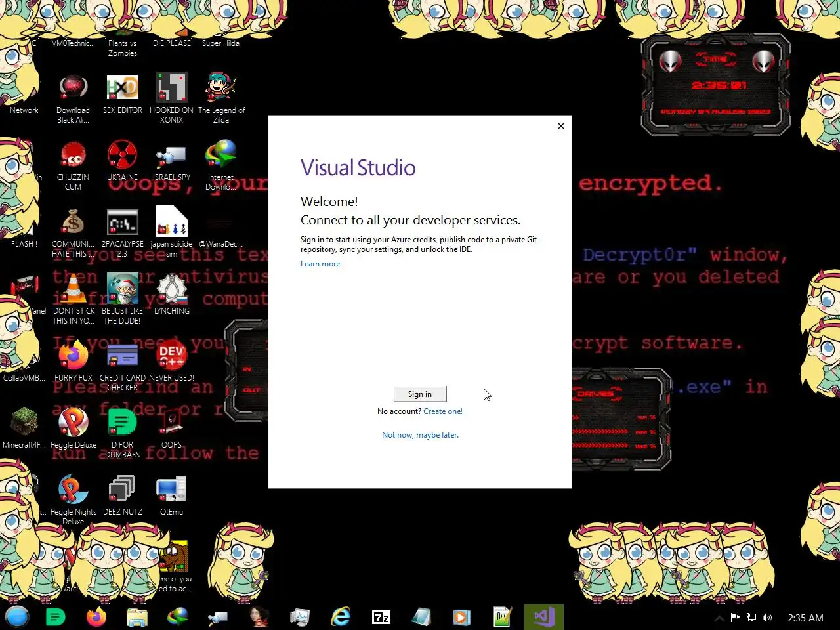
Task: Select the VLC cone desktop icon
Action: (73, 299)
